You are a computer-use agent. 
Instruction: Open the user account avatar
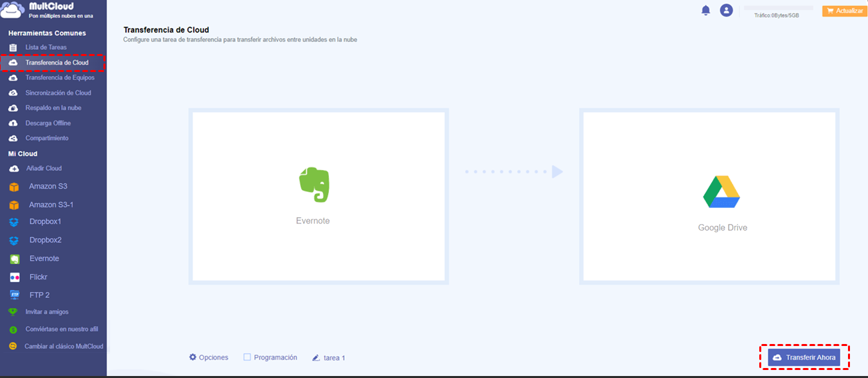[727, 11]
